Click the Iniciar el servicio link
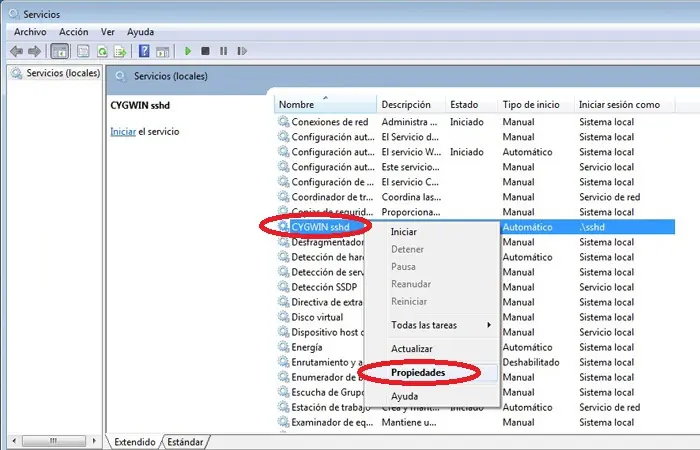 [x=123, y=132]
